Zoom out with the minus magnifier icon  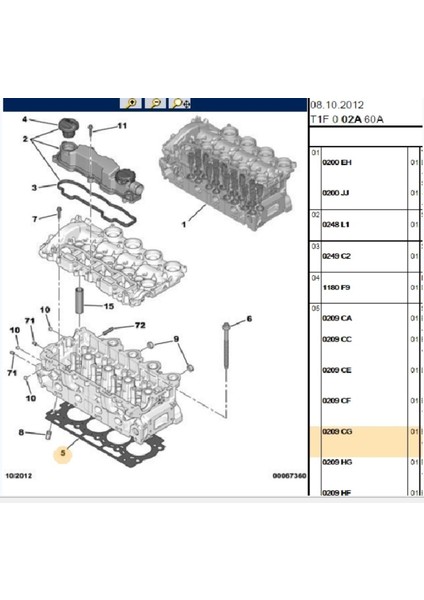(x=155, y=104)
